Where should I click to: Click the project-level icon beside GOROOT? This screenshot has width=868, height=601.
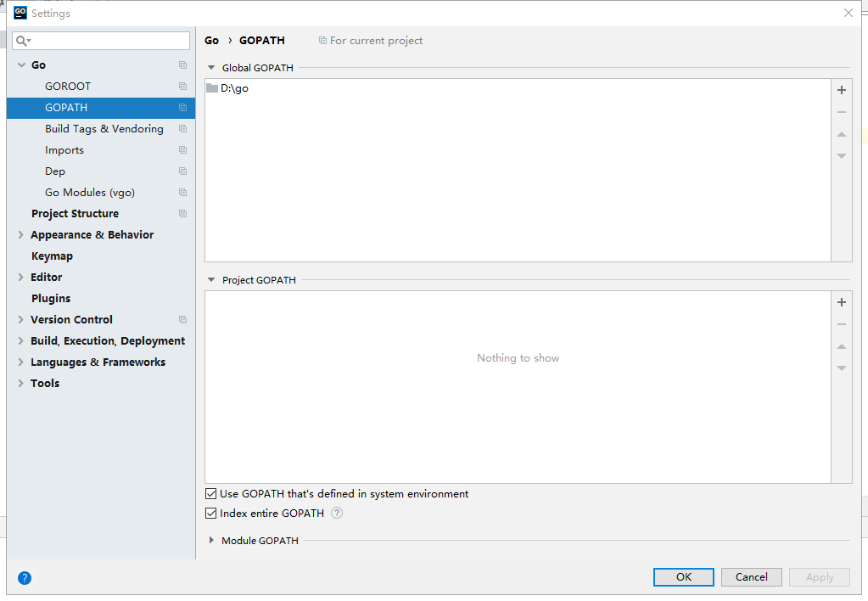[x=182, y=87]
